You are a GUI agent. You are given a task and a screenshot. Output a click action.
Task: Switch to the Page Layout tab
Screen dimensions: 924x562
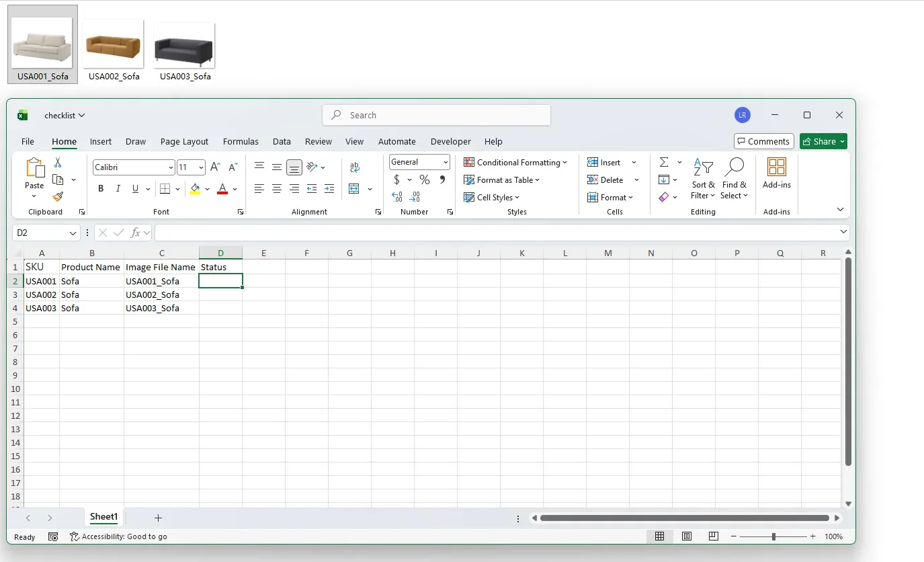pyautogui.click(x=184, y=141)
